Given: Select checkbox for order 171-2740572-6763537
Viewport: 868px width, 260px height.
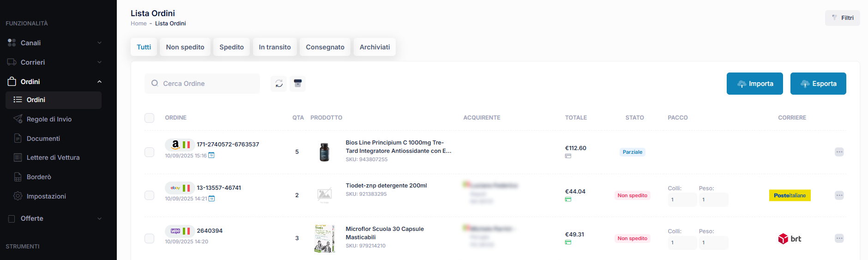Looking at the screenshot, I should pyautogui.click(x=150, y=152).
